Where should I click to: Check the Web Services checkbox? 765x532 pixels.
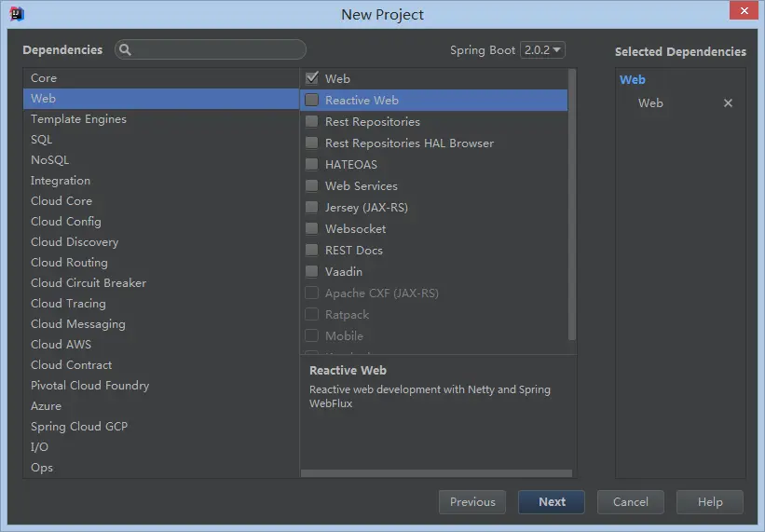[x=312, y=185]
